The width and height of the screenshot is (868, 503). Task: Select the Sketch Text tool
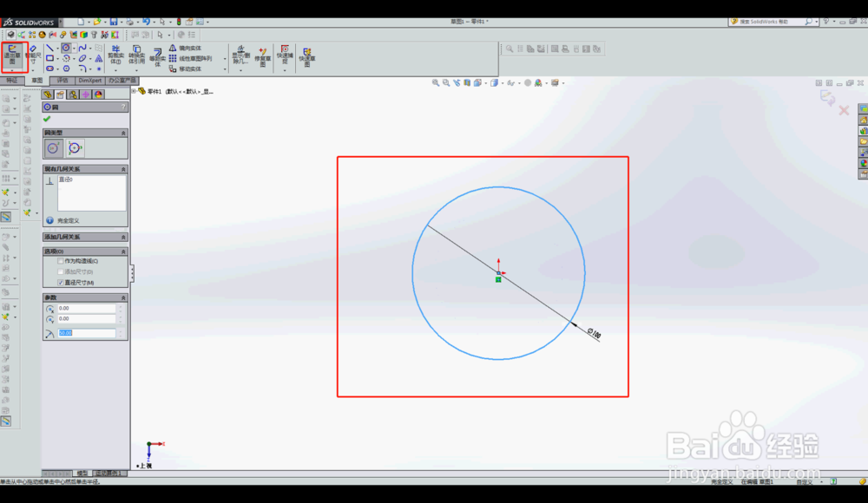coord(99,59)
